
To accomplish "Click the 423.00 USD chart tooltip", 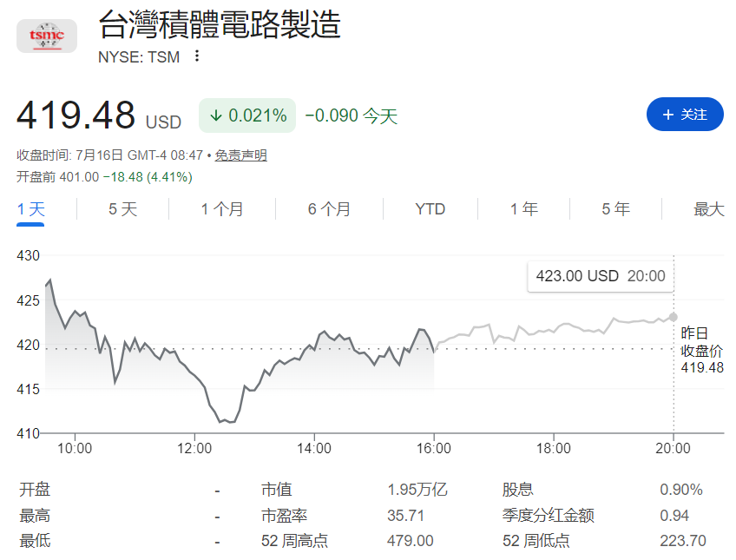I will click(601, 276).
